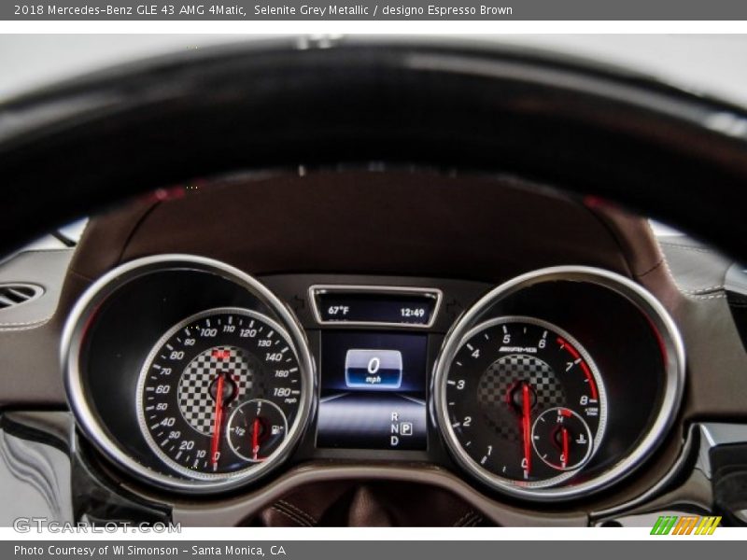747x560 pixels.
Task: Toggle the D drive gear indicator
Action: 393,441
